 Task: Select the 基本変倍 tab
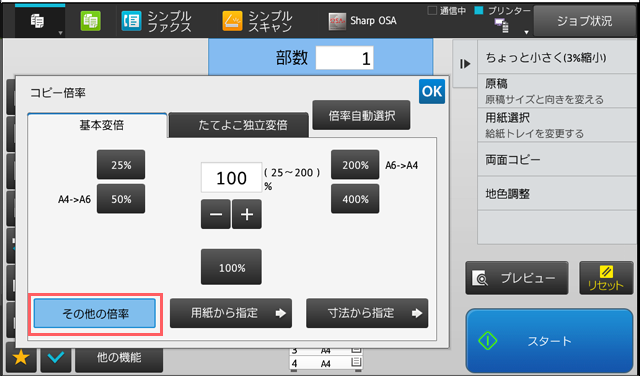tap(97, 125)
